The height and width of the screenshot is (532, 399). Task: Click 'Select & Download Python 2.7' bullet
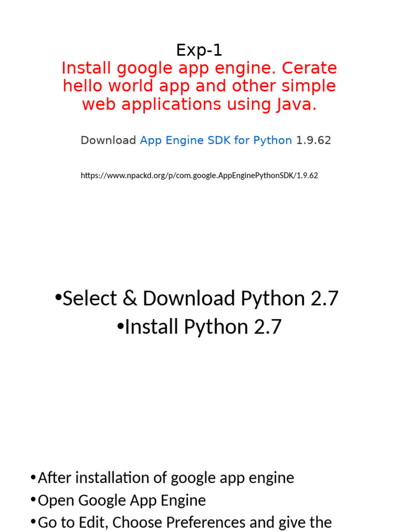pos(197,298)
